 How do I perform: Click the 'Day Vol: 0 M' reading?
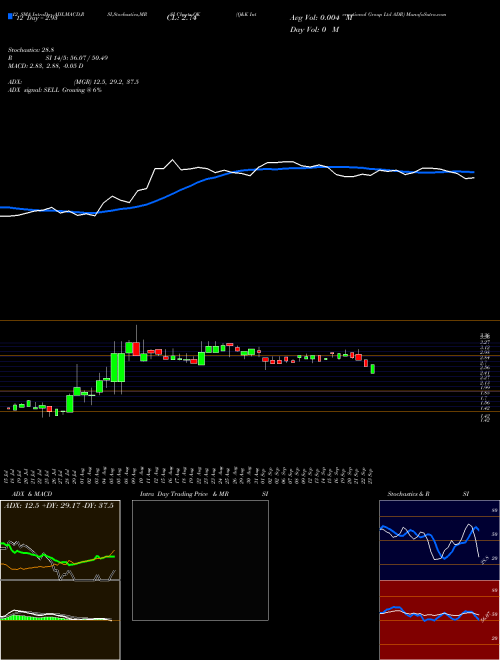(x=314, y=30)
